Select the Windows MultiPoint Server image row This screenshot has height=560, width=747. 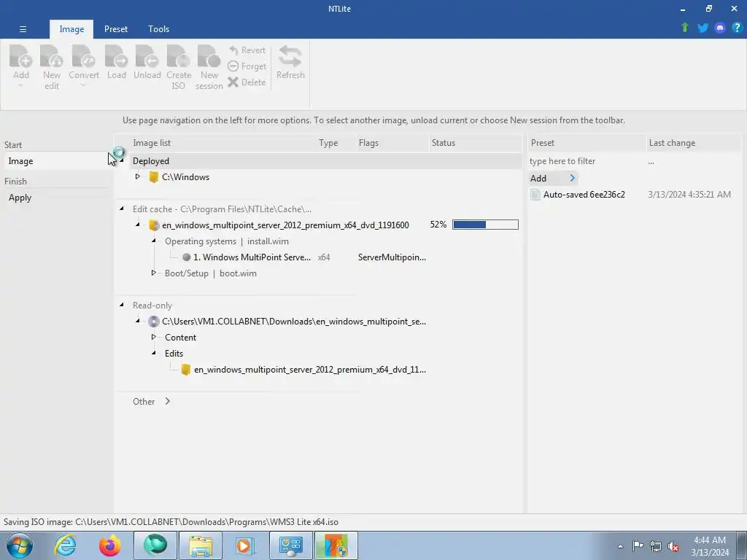click(x=252, y=257)
